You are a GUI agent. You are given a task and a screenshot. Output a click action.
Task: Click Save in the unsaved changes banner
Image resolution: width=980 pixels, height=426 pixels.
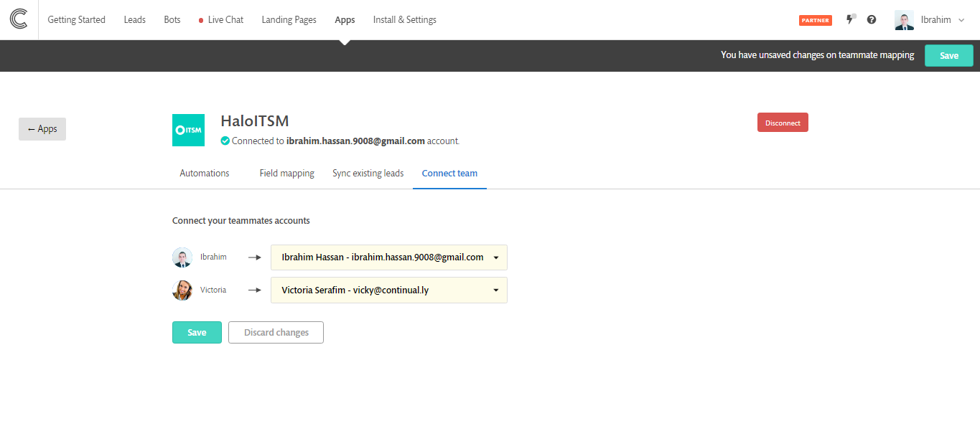pyautogui.click(x=949, y=56)
